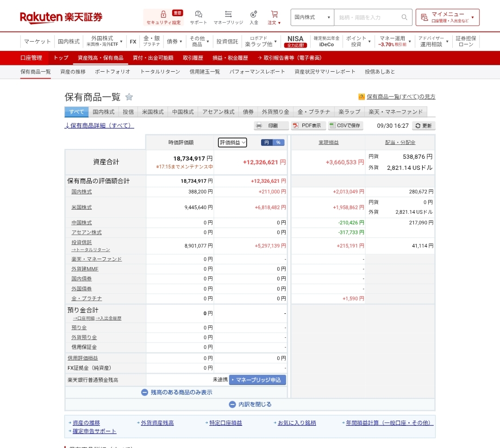Switch display to yen (円) toggle

(x=267, y=143)
